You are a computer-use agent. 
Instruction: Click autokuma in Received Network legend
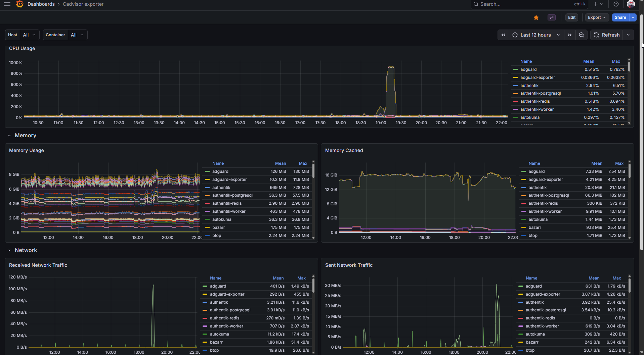point(219,334)
